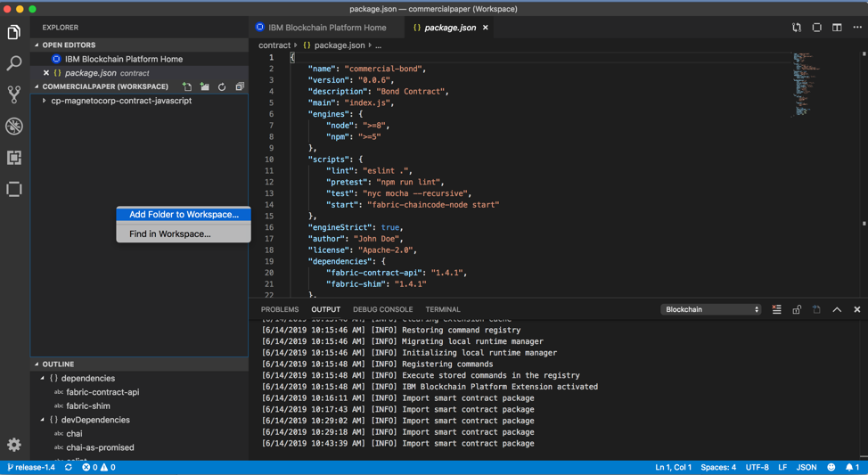Select fabric-contract-api in Outline
Screen dimensions: 868x475
coord(102,392)
